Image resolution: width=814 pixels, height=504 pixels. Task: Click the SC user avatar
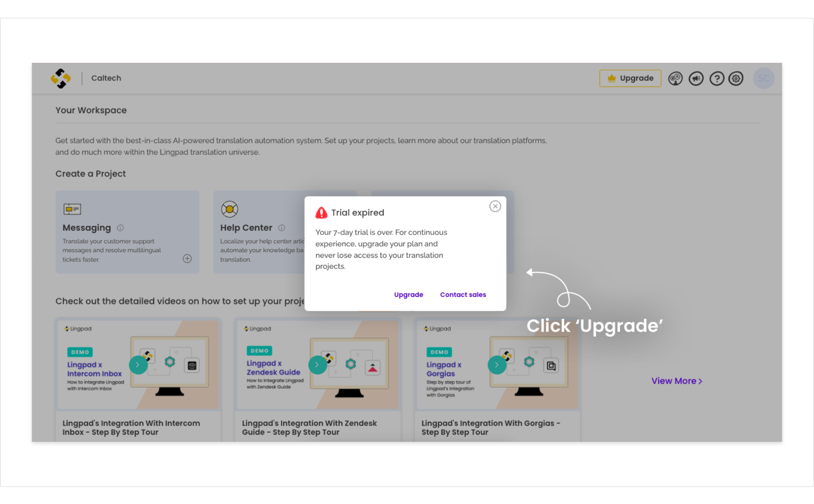(764, 78)
